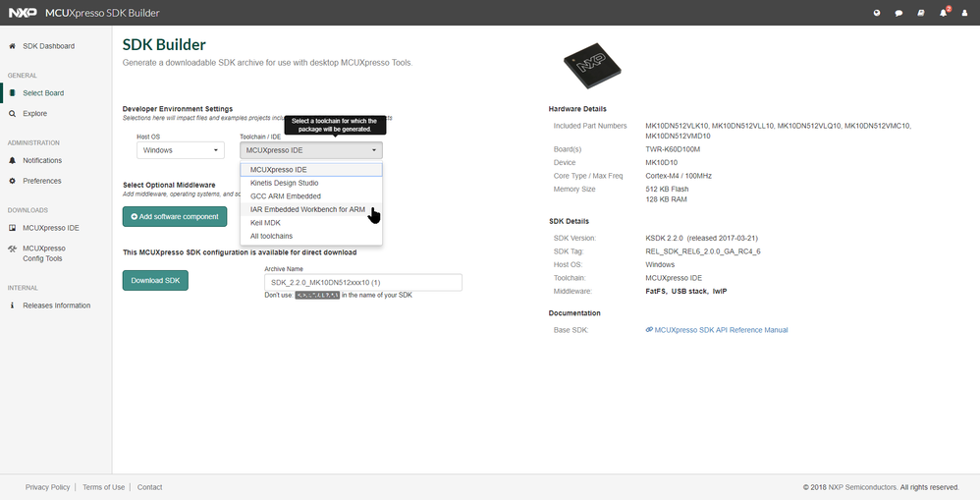Click the board icon beside Select Board
This screenshot has width=980, height=500.
point(12,93)
